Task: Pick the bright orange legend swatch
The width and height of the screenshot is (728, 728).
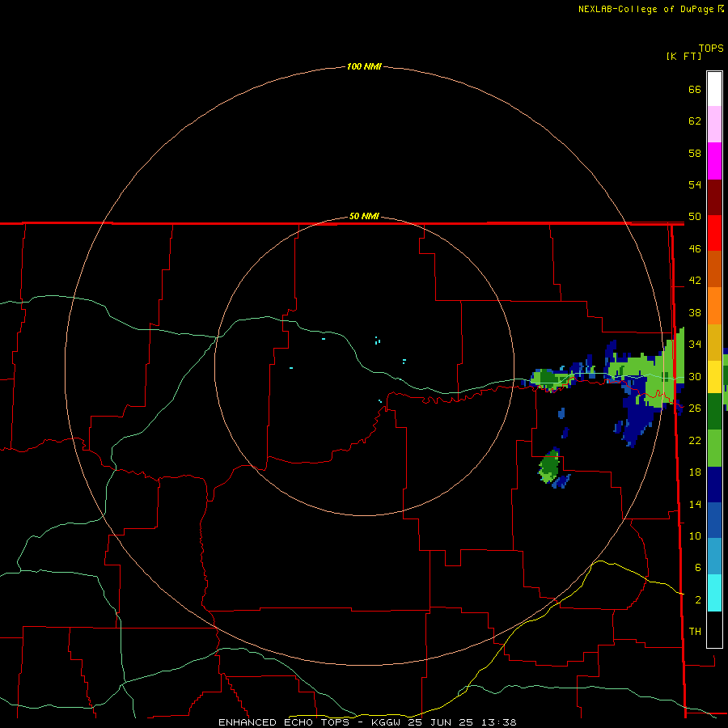Action: [714, 306]
